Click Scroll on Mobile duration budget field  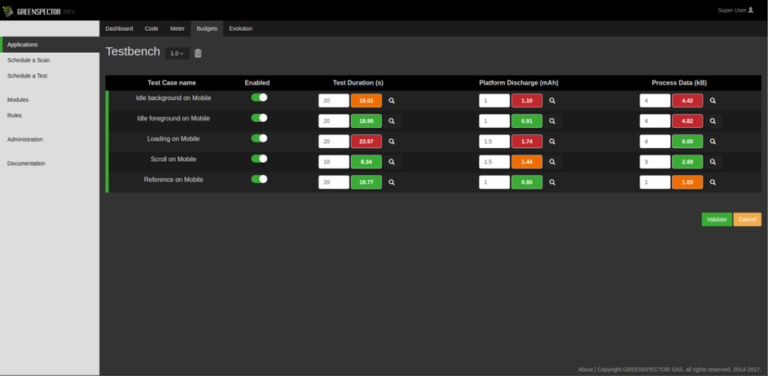[334, 162]
